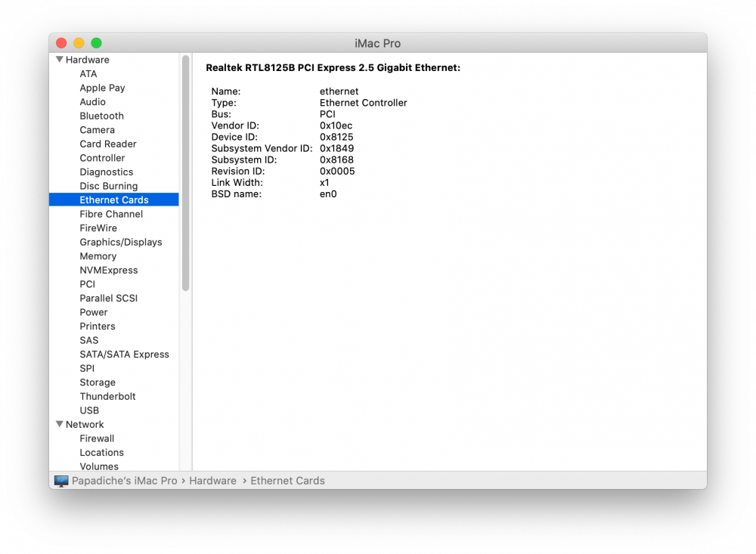756x554 pixels.
Task: Show Printers information
Action: tap(98, 326)
